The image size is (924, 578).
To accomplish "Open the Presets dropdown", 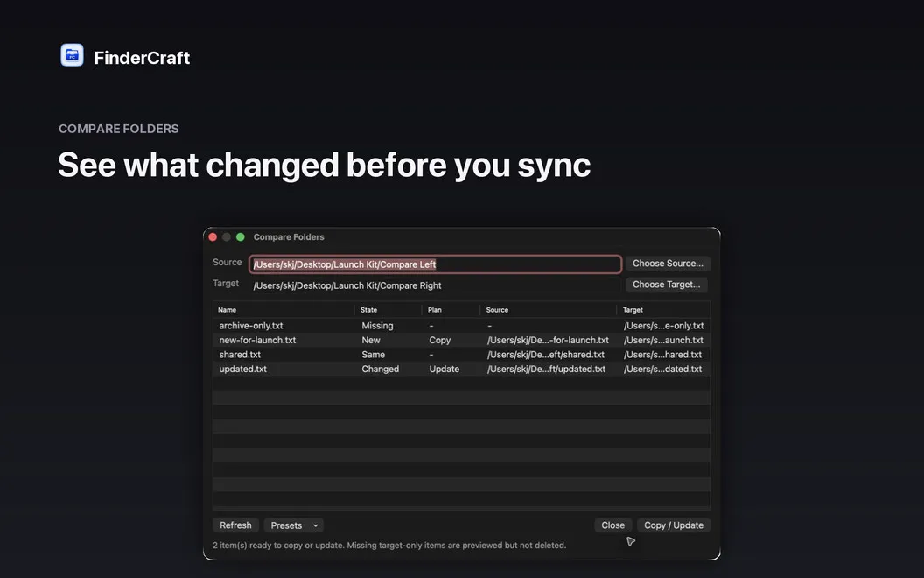I will pyautogui.click(x=294, y=525).
